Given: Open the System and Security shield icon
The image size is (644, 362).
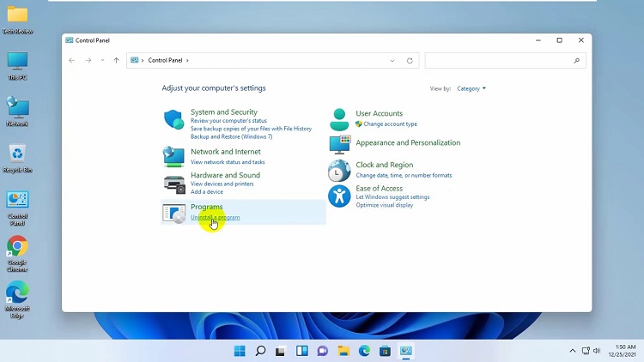Looking at the screenshot, I should click(173, 119).
